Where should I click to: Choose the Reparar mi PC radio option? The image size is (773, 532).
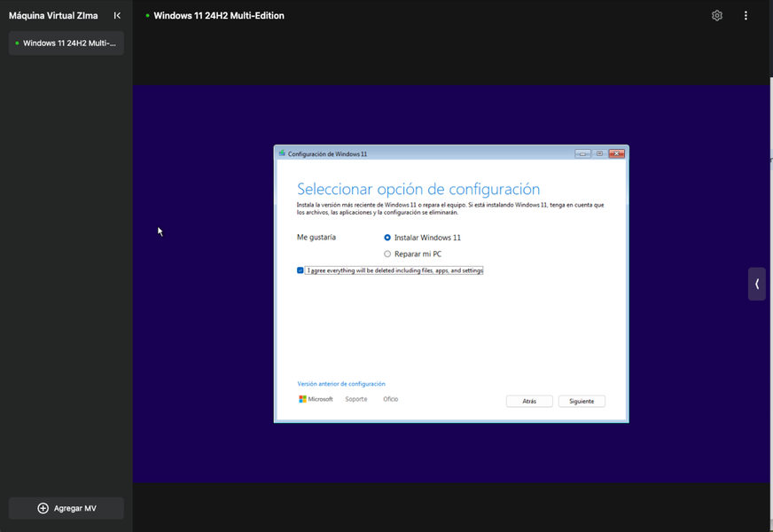pos(387,254)
